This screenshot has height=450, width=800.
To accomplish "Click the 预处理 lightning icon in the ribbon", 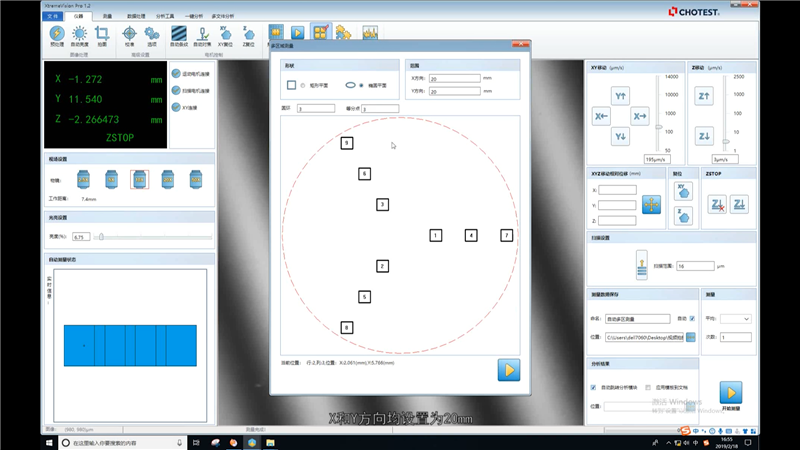I will pyautogui.click(x=56, y=33).
